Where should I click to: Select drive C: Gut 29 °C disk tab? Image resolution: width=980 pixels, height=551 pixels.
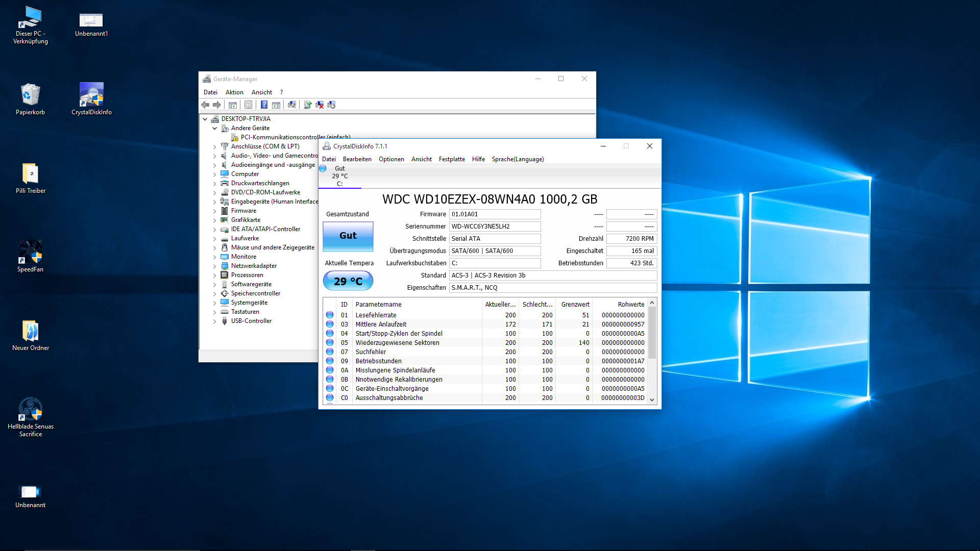[339, 176]
